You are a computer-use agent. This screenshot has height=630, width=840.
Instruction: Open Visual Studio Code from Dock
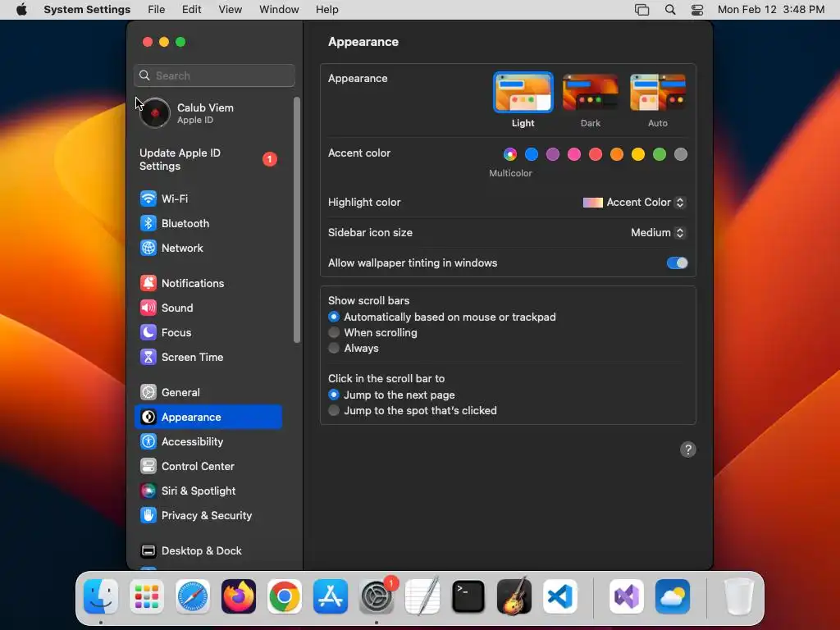(x=560, y=596)
